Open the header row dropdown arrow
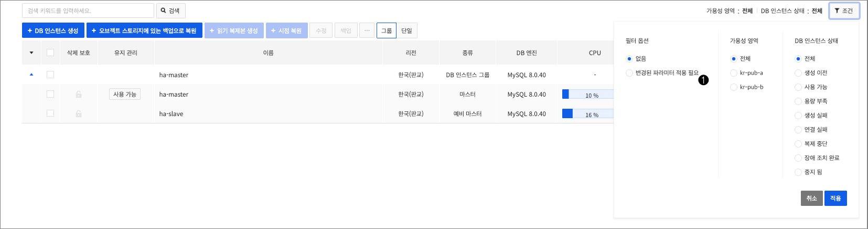This screenshot has width=868, height=229. click(x=31, y=53)
